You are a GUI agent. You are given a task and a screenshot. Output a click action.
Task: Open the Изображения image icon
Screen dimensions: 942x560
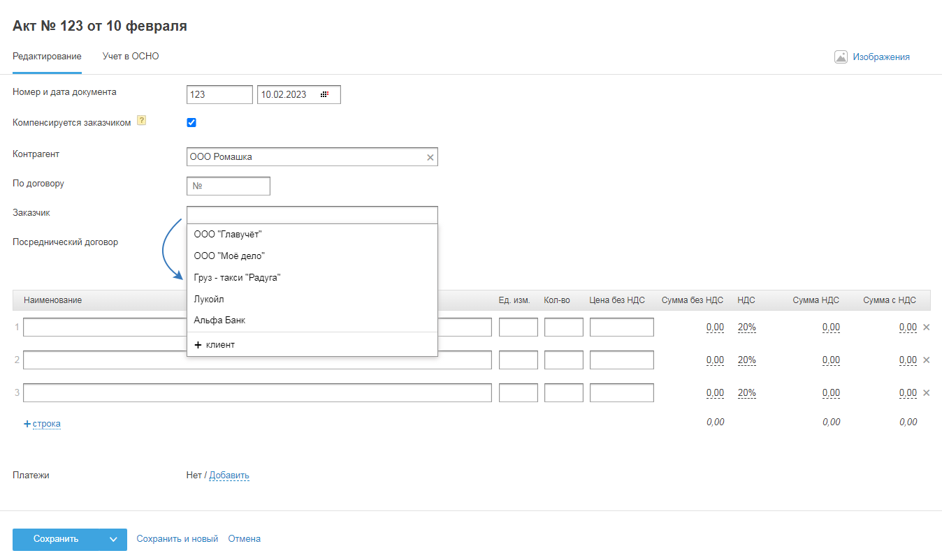click(841, 57)
